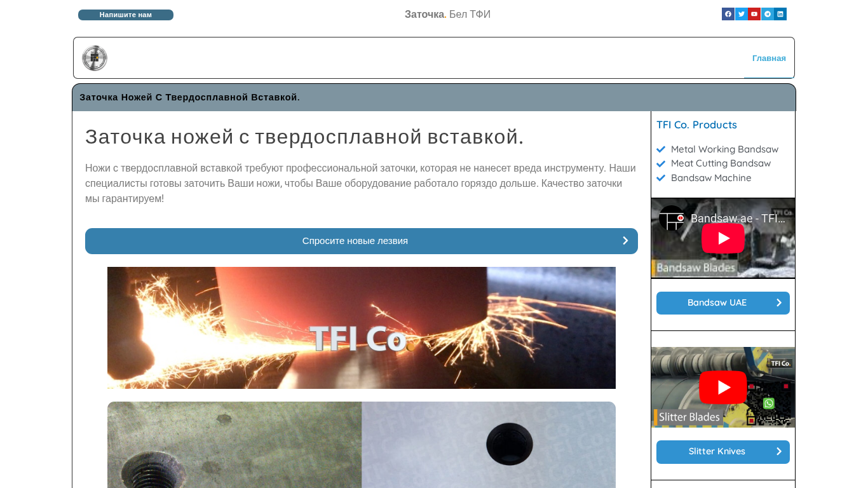Click the TFI Co. grinding sparks image
The image size is (868, 488).
pyautogui.click(x=362, y=328)
